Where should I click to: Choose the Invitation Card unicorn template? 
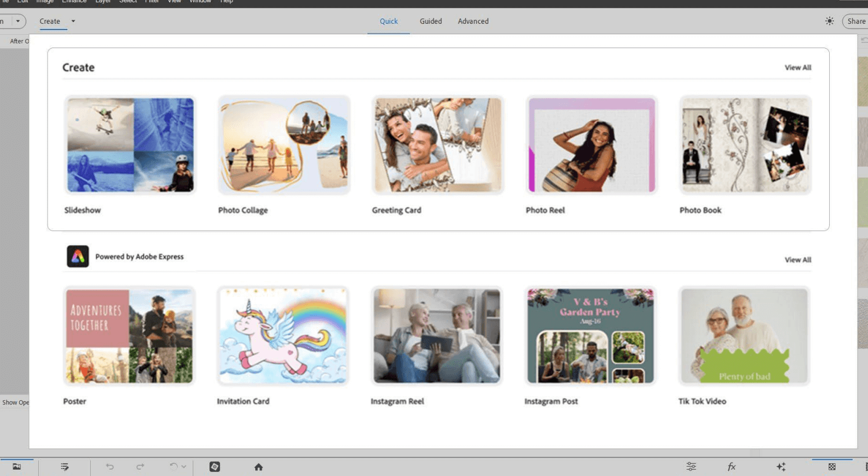point(282,336)
